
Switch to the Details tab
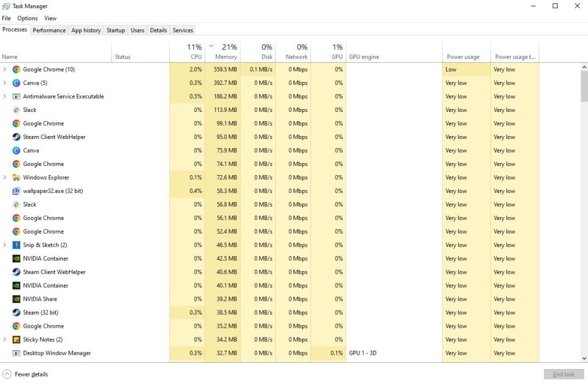point(158,30)
